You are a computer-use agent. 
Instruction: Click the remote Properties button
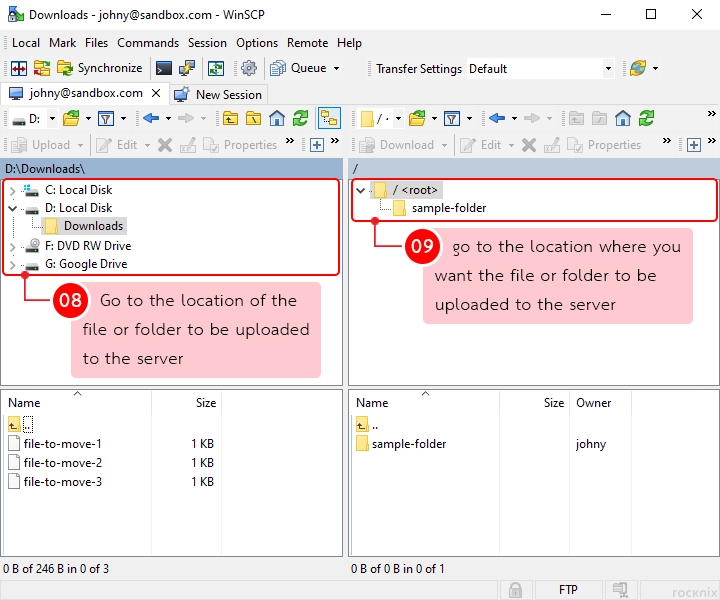(604, 145)
